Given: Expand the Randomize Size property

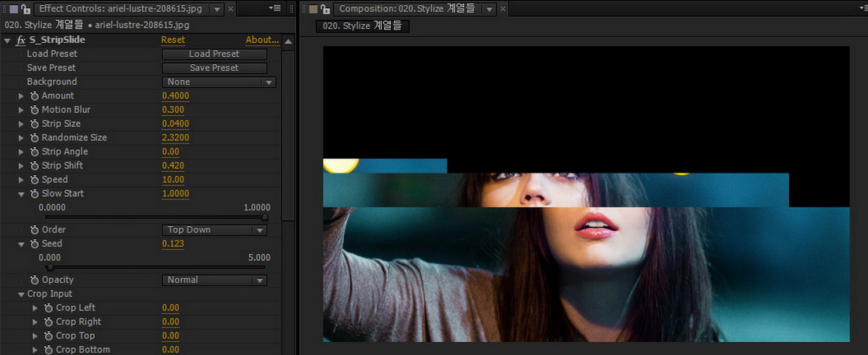Looking at the screenshot, I should point(21,138).
